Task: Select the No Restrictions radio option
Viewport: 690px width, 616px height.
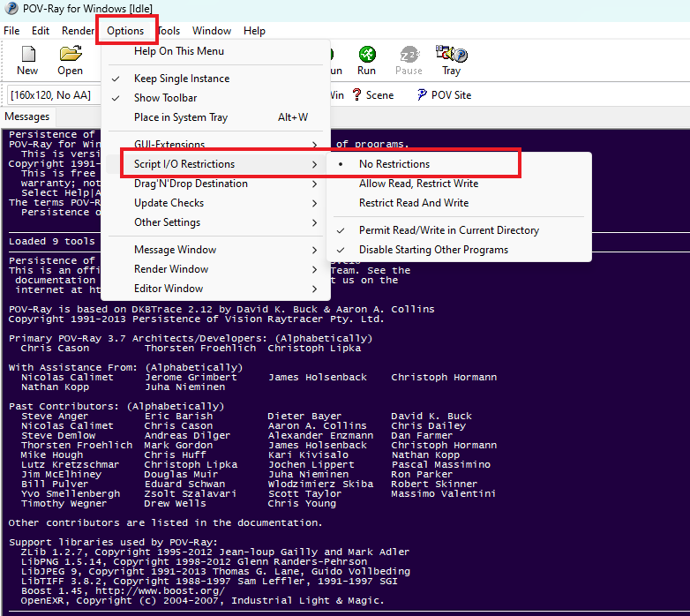Action: pos(459,163)
